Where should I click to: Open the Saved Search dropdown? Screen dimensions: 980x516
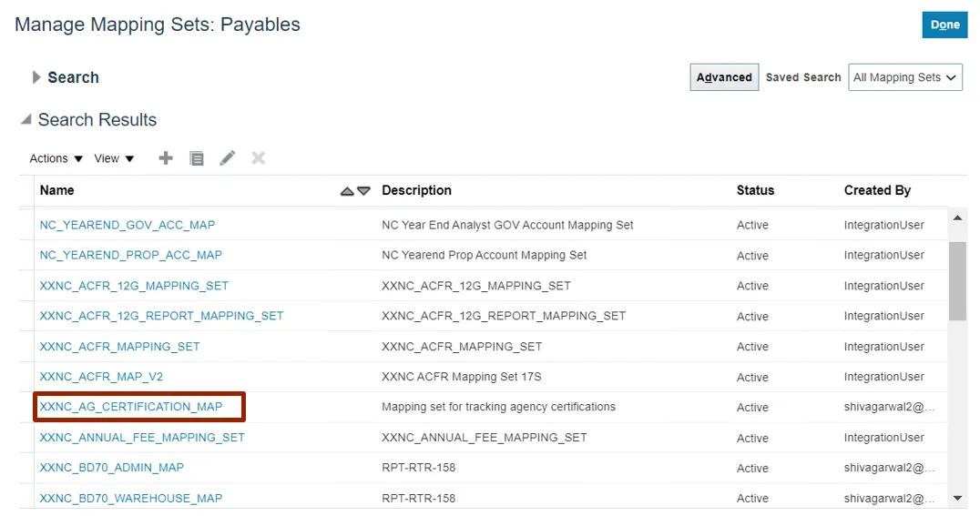point(905,77)
